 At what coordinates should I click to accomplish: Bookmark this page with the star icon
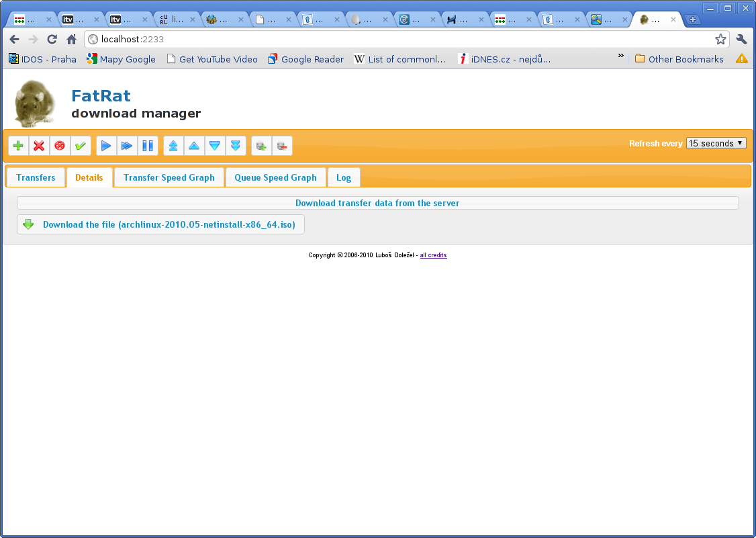720,39
